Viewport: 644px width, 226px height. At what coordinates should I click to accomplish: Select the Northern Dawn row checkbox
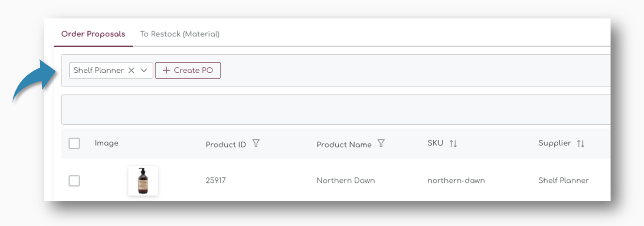click(x=74, y=181)
